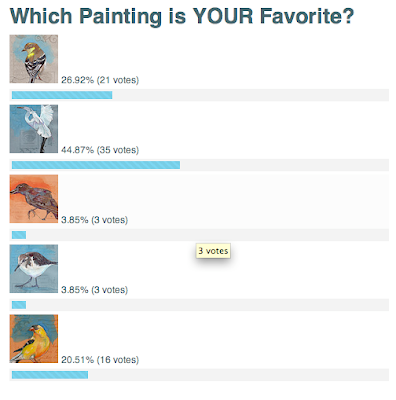
Task: Click the small blue bar under the grackle
Action: (x=19, y=235)
